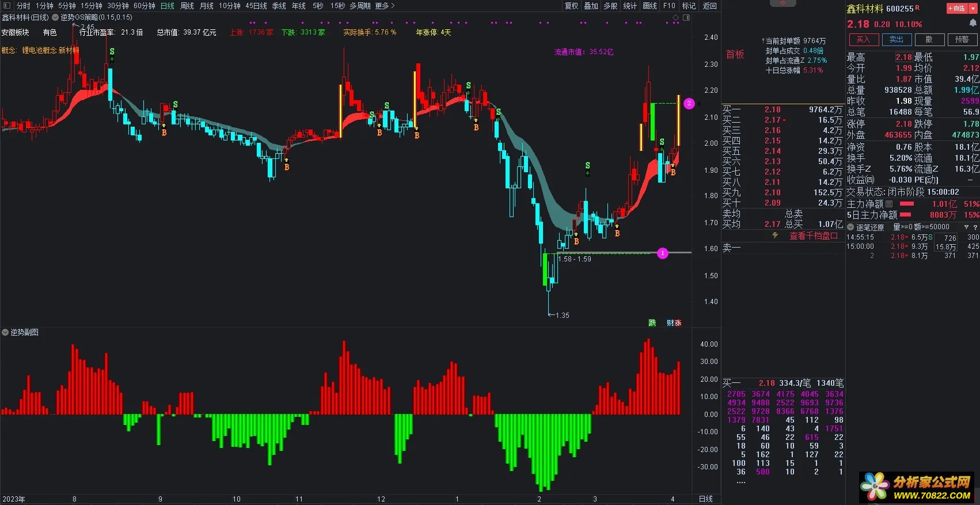The image size is (980, 505).
Task: Select the 年线 yearly period tab
Action: pyautogui.click(x=298, y=6)
